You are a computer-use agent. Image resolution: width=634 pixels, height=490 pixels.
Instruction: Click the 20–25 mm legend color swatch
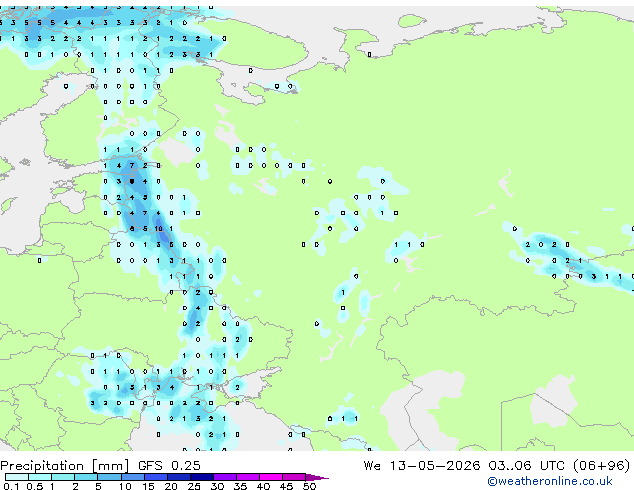(x=178, y=477)
